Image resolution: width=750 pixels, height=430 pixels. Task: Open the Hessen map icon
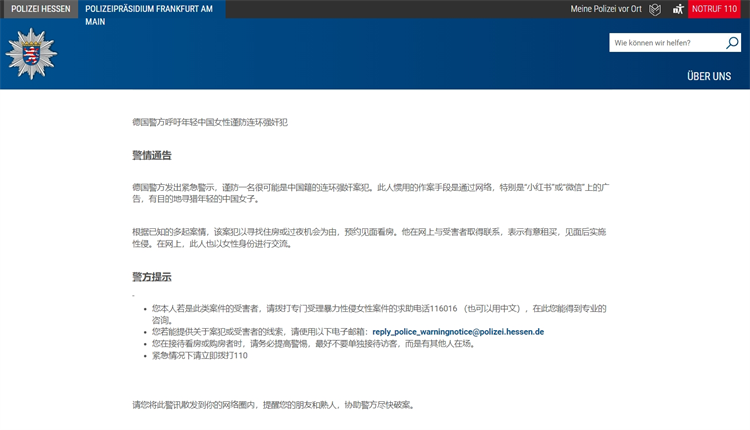pos(655,9)
